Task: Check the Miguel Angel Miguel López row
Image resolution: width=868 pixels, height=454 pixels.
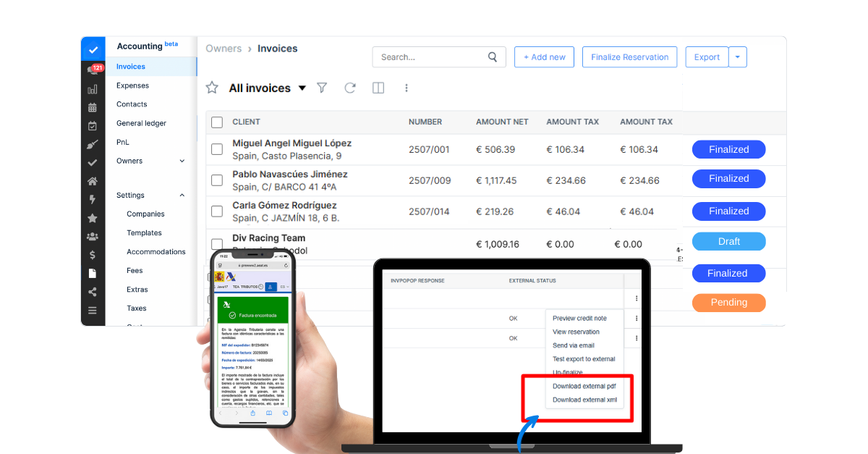Action: [x=216, y=148]
